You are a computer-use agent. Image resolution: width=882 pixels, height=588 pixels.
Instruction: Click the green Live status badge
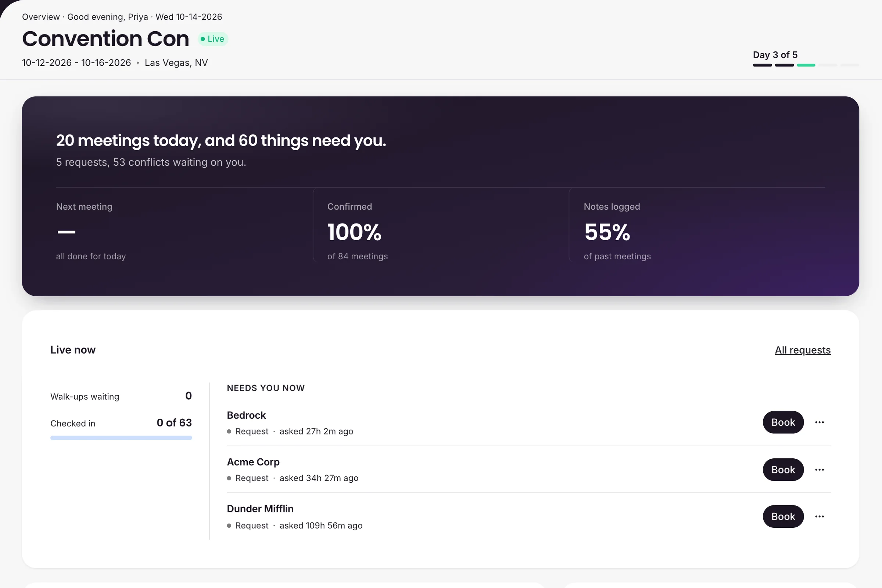click(213, 39)
